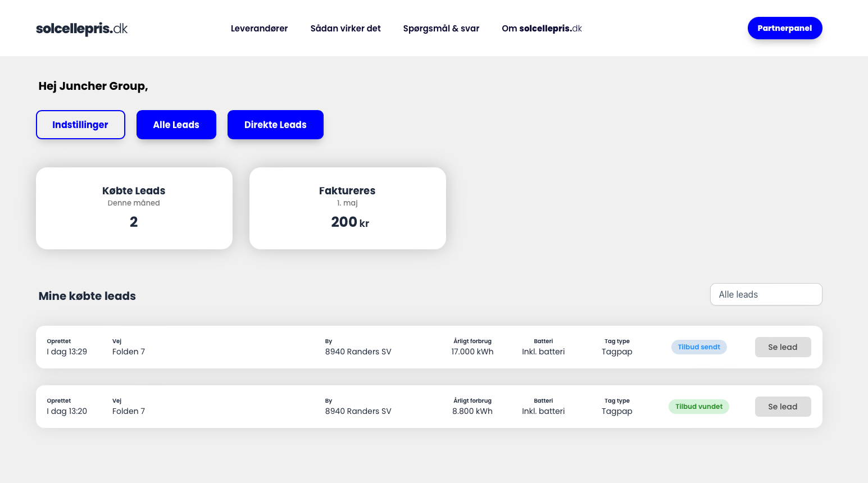Open Spørgsmål & svar page
The width and height of the screenshot is (868, 483).
point(441,29)
